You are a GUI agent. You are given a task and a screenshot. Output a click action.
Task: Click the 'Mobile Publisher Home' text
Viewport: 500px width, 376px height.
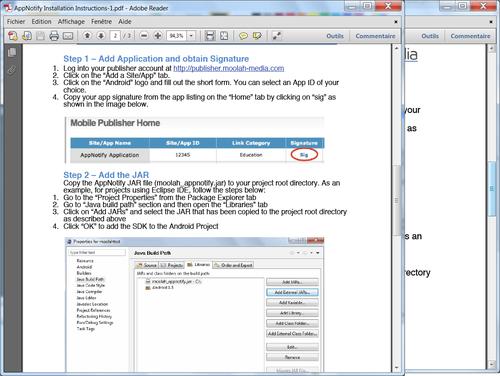(x=115, y=123)
